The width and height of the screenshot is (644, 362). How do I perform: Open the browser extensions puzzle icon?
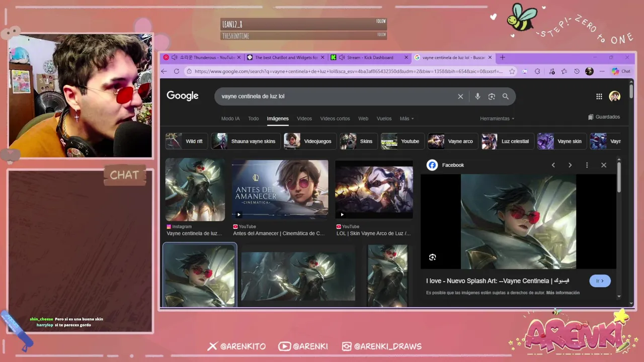click(537, 71)
